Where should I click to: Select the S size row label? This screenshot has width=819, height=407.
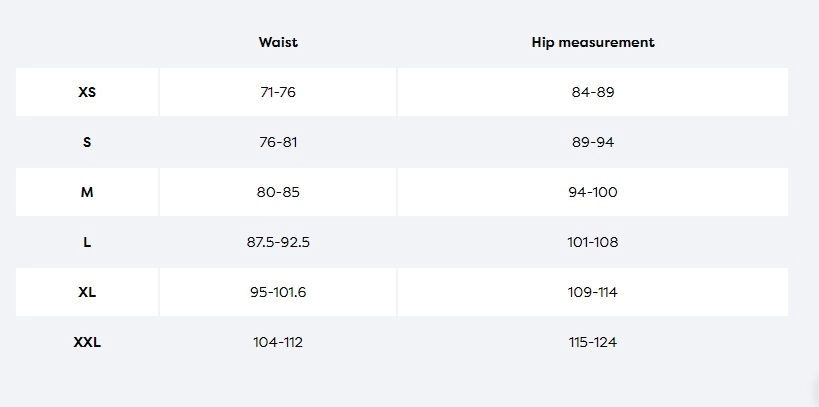tap(87, 142)
